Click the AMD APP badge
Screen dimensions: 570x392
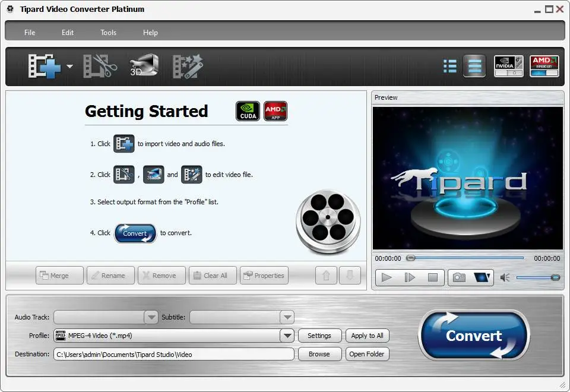pos(275,111)
